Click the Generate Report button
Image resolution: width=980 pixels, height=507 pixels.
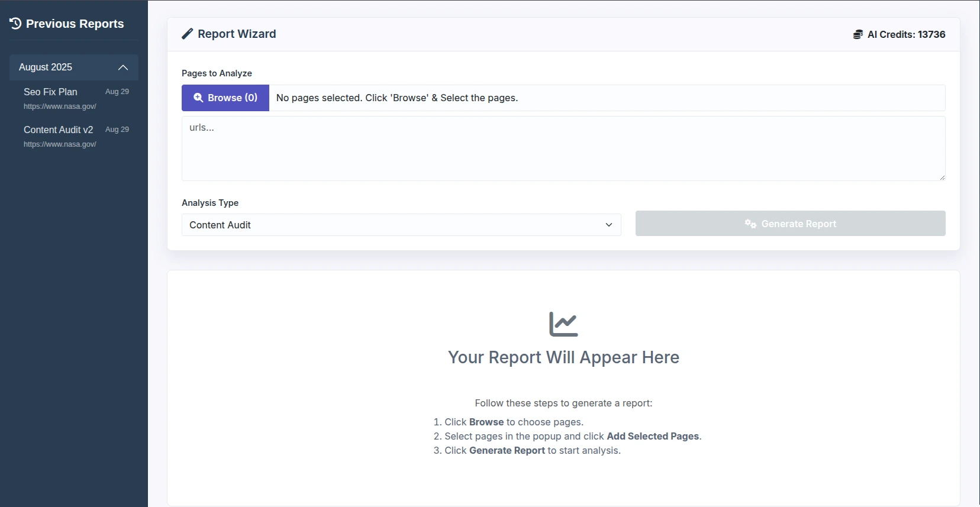coord(791,224)
